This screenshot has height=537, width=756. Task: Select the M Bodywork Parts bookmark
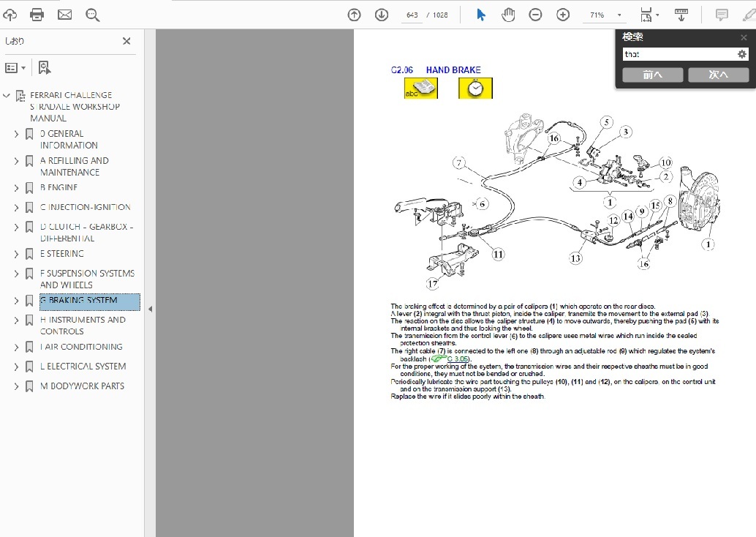83,386
